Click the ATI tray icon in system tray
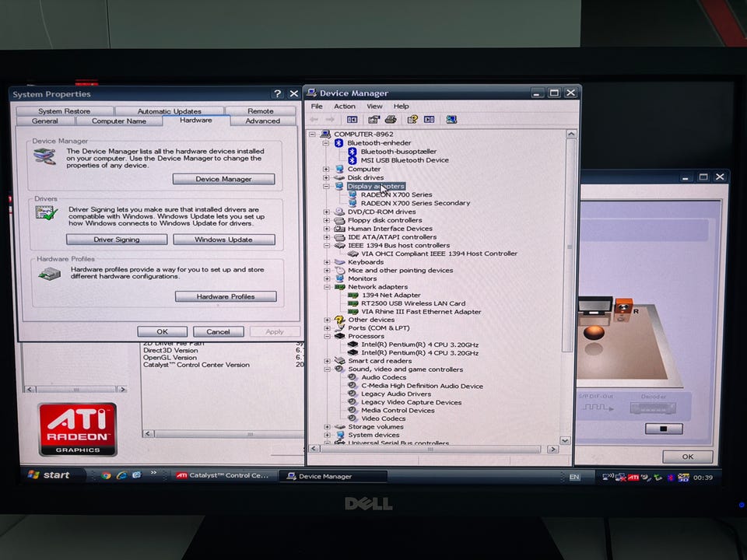747x560 pixels. click(633, 477)
